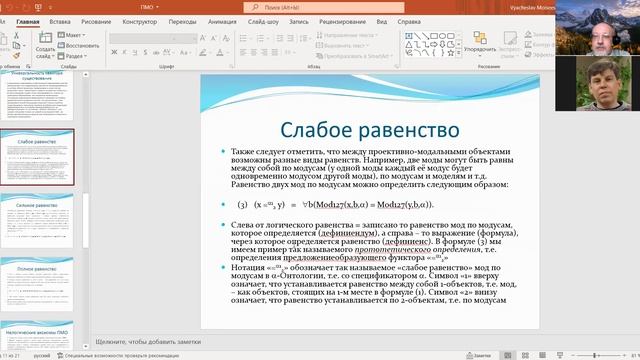The height and width of the screenshot is (360, 640).
Task: Toggle strikethrough formatting
Action: 156,52
